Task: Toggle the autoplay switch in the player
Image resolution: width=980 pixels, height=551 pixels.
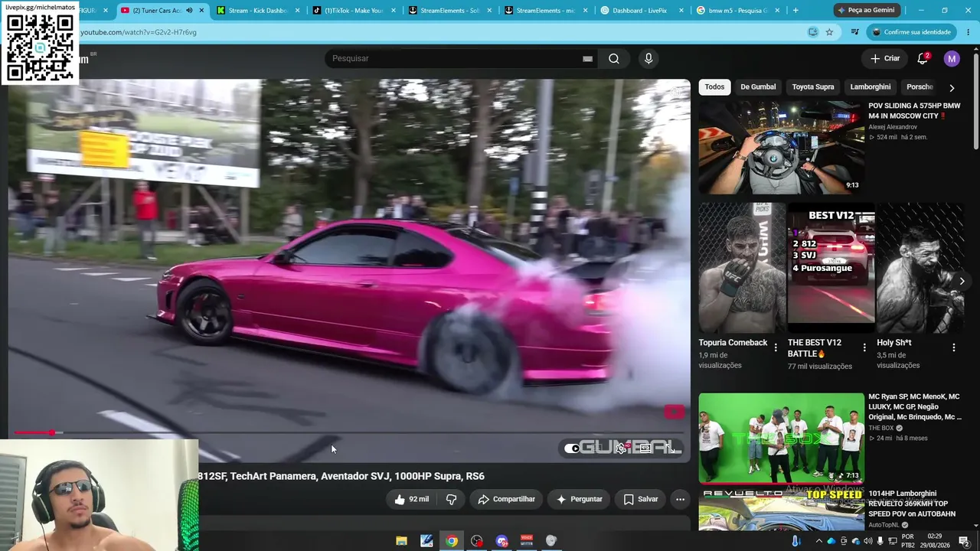Action: click(x=573, y=448)
